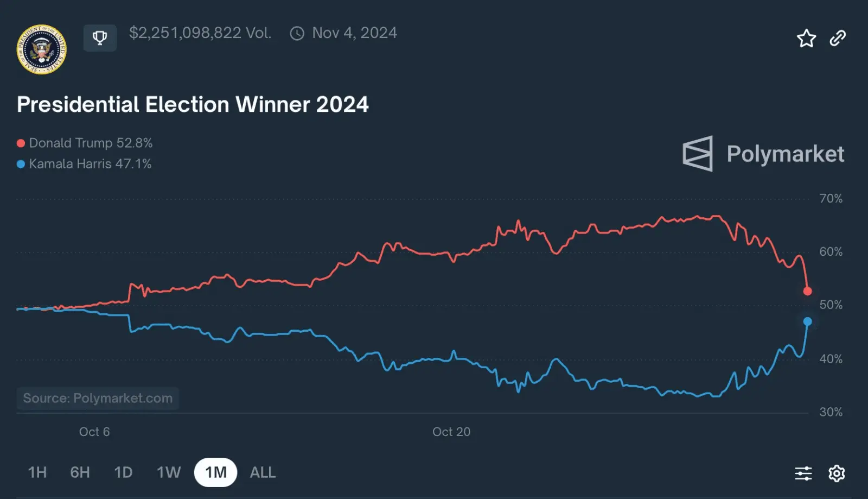Click the Kamala Harris blue legend dot
The image size is (868, 499).
coord(21,164)
